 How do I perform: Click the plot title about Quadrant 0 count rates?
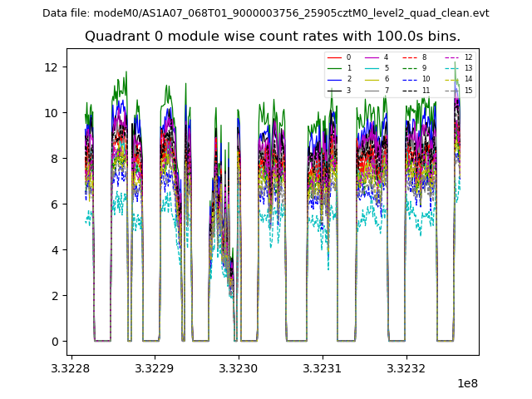click(x=273, y=37)
